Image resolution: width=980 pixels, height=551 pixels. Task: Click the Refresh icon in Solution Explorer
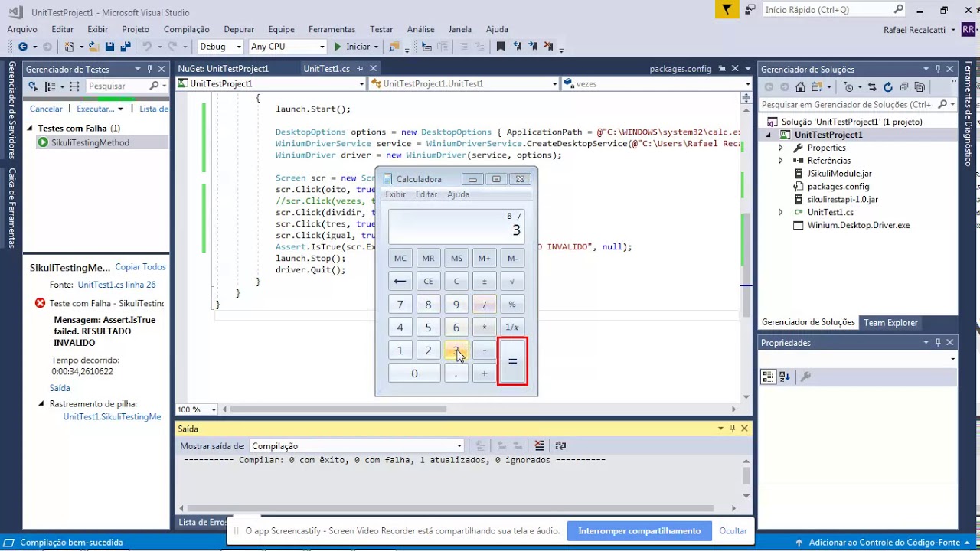pyautogui.click(x=888, y=87)
